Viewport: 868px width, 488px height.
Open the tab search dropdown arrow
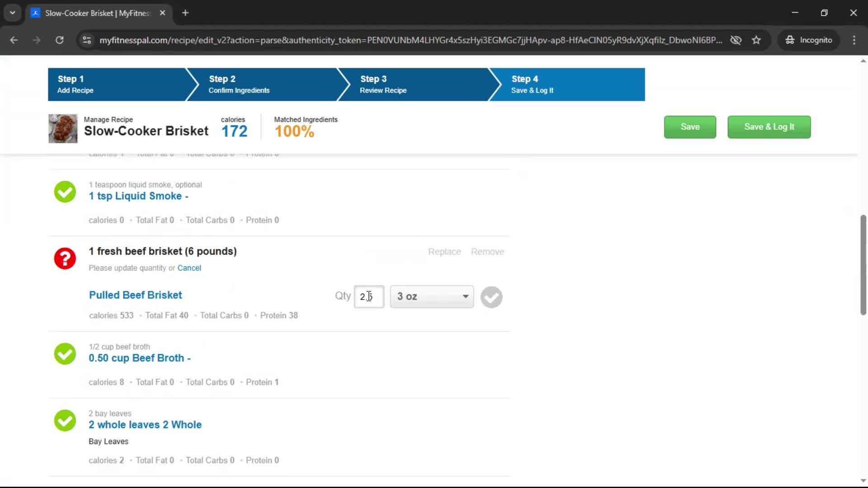(x=13, y=13)
